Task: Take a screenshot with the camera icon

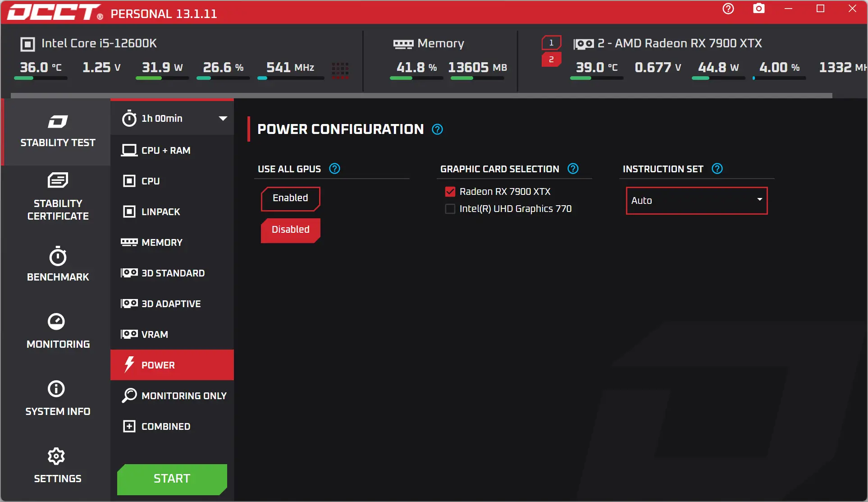Action: 759,9
